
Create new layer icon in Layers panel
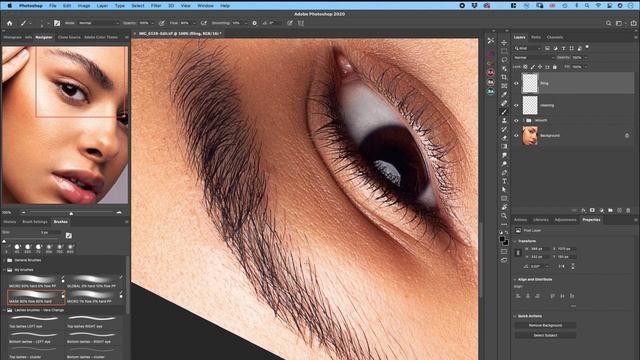(x=619, y=210)
